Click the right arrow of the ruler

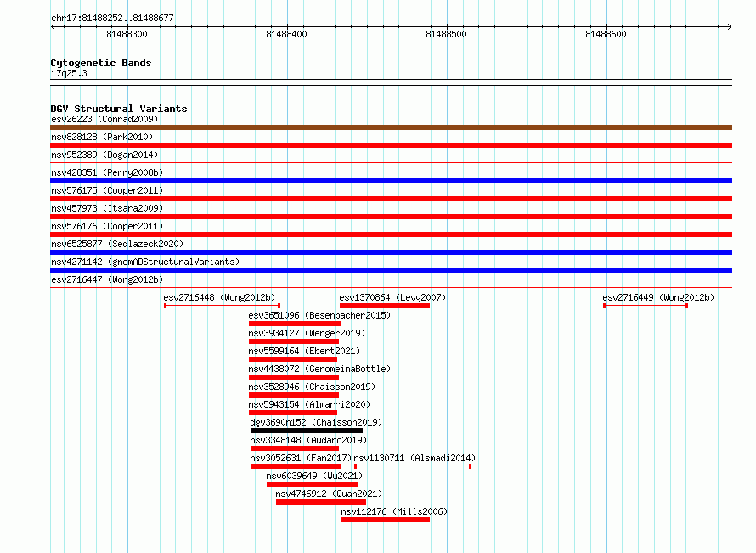point(730,26)
